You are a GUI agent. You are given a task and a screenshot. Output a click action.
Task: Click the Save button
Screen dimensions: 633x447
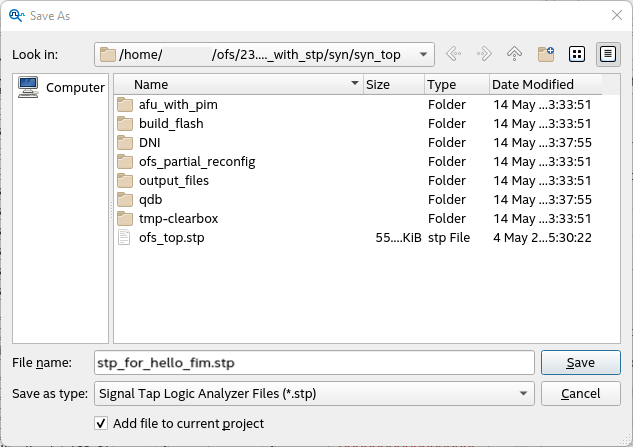coord(580,362)
